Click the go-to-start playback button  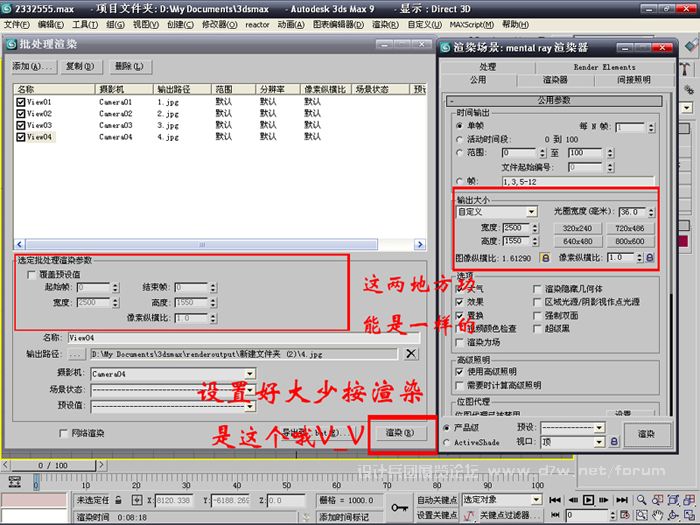pyautogui.click(x=555, y=500)
